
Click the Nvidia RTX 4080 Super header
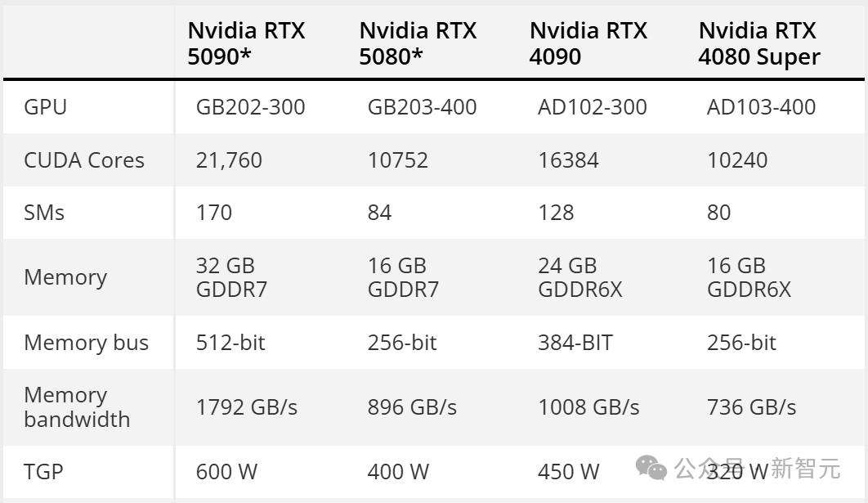(759, 43)
